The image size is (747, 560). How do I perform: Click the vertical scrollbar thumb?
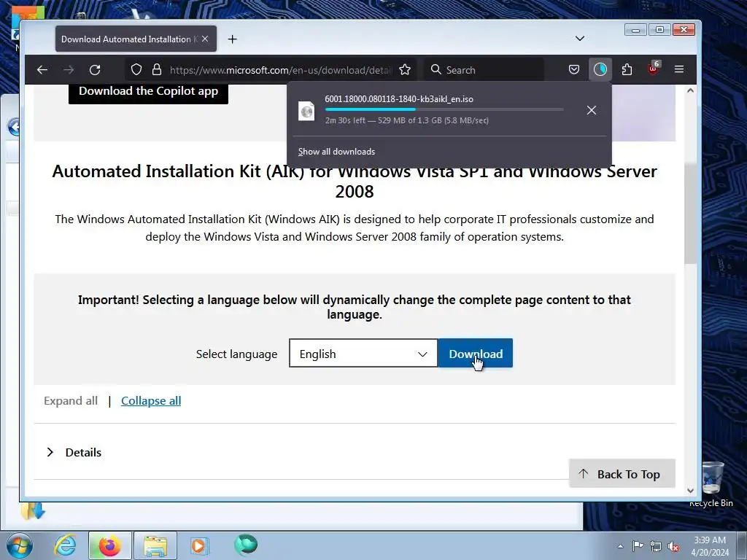[690, 212]
